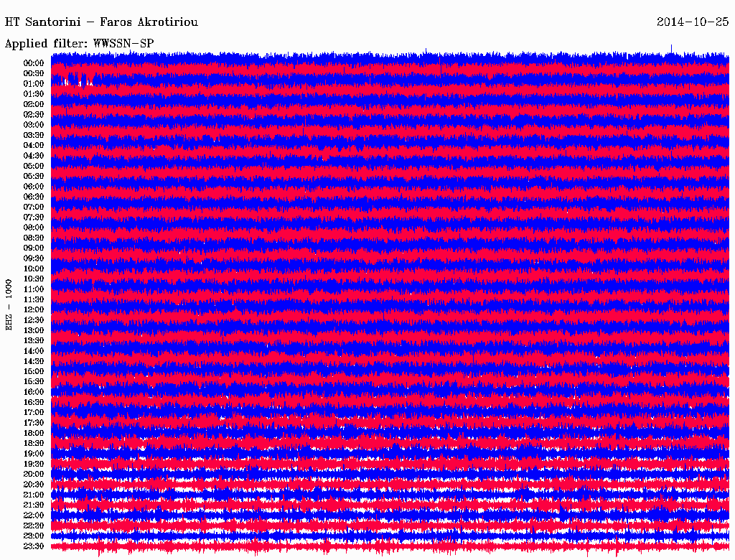This screenshot has width=735, height=560.
Task: Select the 20:00 time label
Action: 34,474
